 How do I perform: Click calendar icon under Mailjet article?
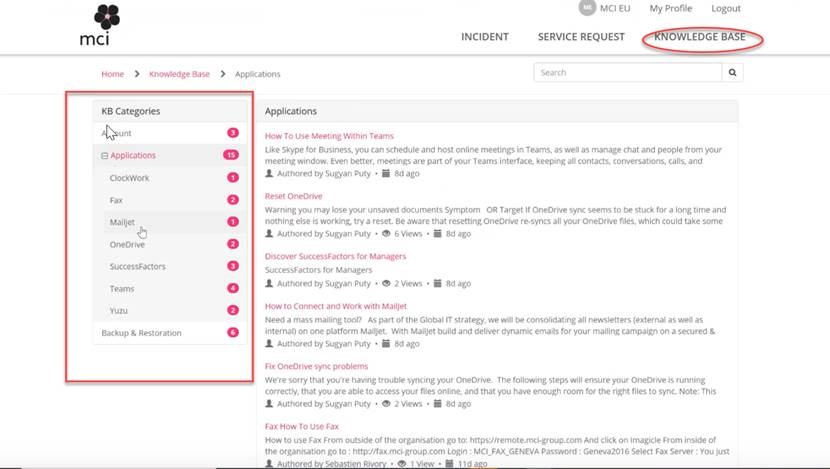click(386, 344)
